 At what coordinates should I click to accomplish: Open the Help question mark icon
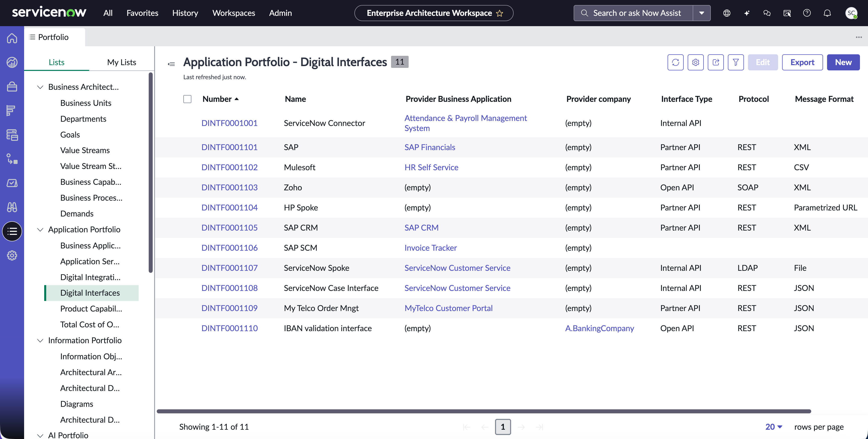coord(807,13)
